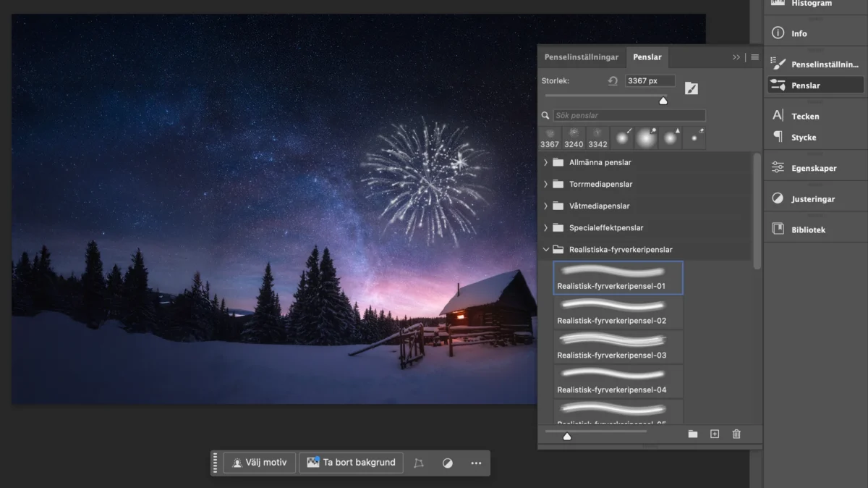This screenshot has height=488, width=868.
Task: Switch to the Penselinställningar tab
Action: tap(582, 57)
